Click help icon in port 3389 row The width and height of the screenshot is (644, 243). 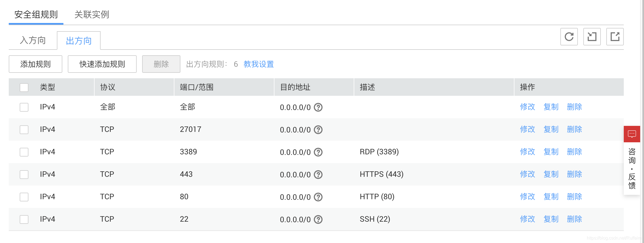coord(318,152)
